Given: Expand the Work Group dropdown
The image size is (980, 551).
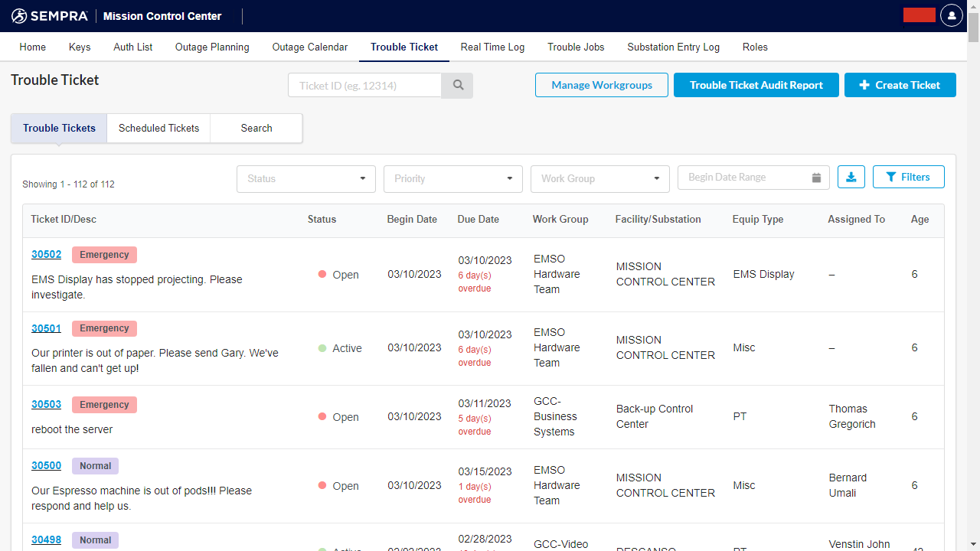Looking at the screenshot, I should 599,178.
